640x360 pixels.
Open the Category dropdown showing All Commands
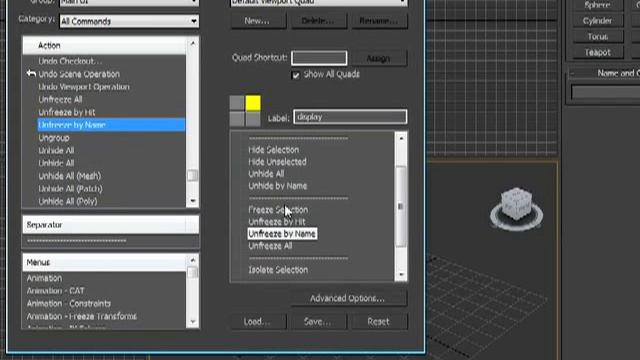[129, 21]
